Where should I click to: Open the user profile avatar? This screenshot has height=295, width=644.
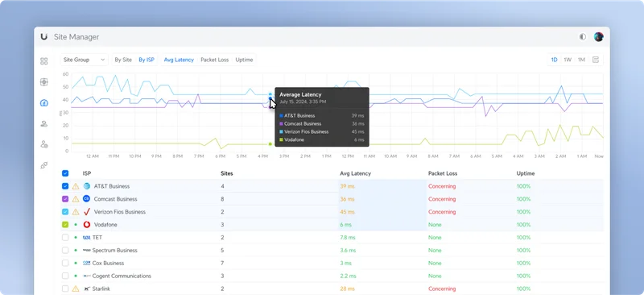[x=598, y=37]
